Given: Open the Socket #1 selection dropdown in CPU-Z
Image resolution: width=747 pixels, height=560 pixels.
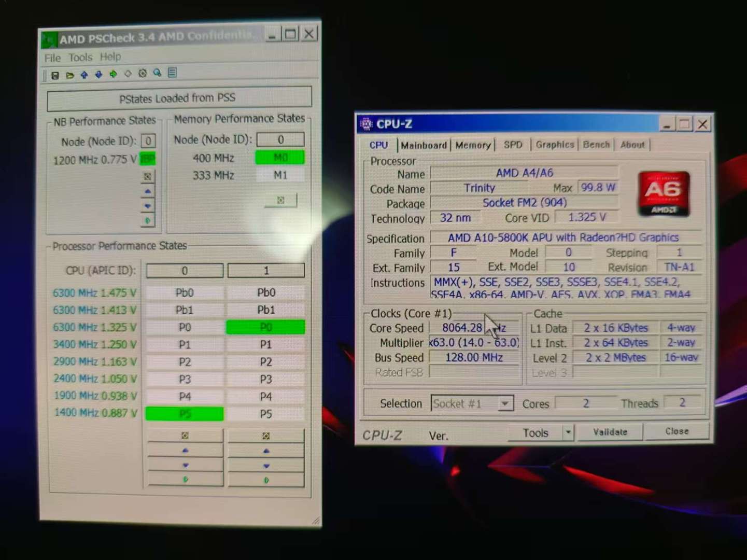Looking at the screenshot, I should (x=505, y=403).
